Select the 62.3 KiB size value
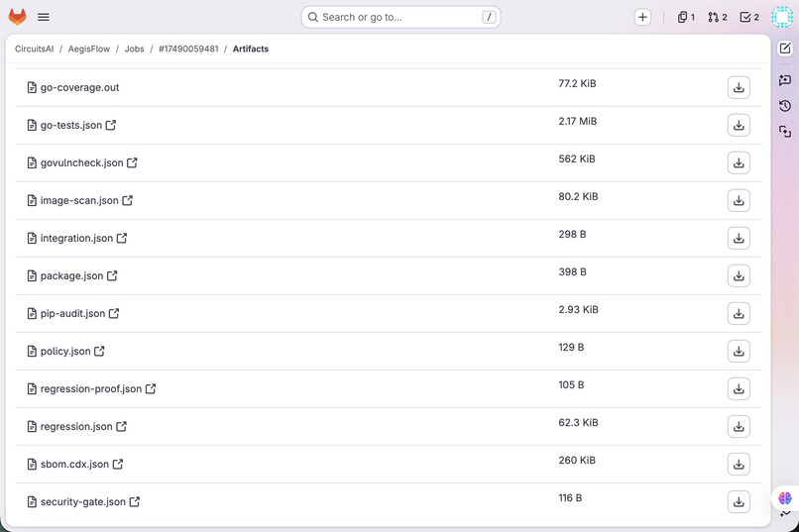Viewport: 799px width, 532px height. 578,423
